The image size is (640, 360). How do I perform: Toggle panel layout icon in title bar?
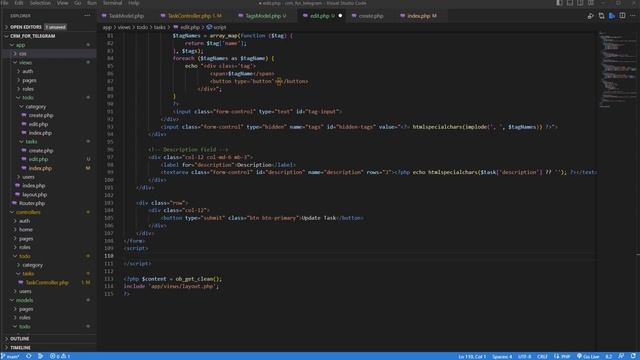coord(570,3)
